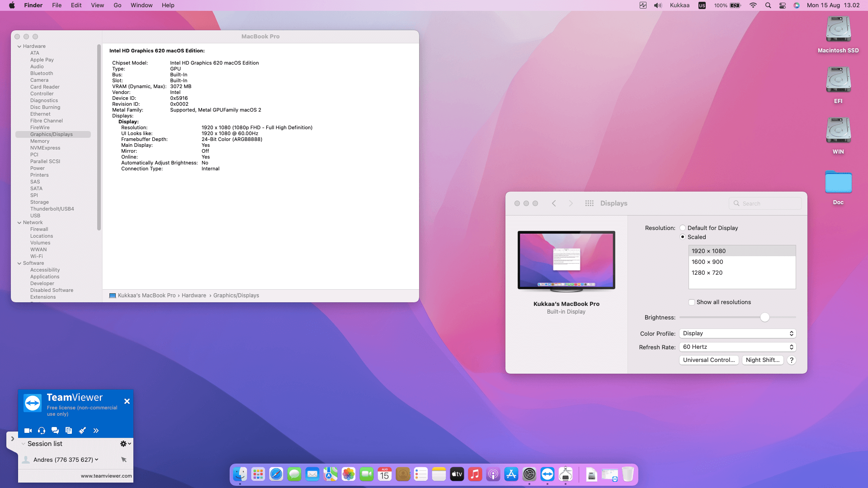Open the Window menu in menu bar
This screenshot has height=488, width=868.
(x=142, y=5)
